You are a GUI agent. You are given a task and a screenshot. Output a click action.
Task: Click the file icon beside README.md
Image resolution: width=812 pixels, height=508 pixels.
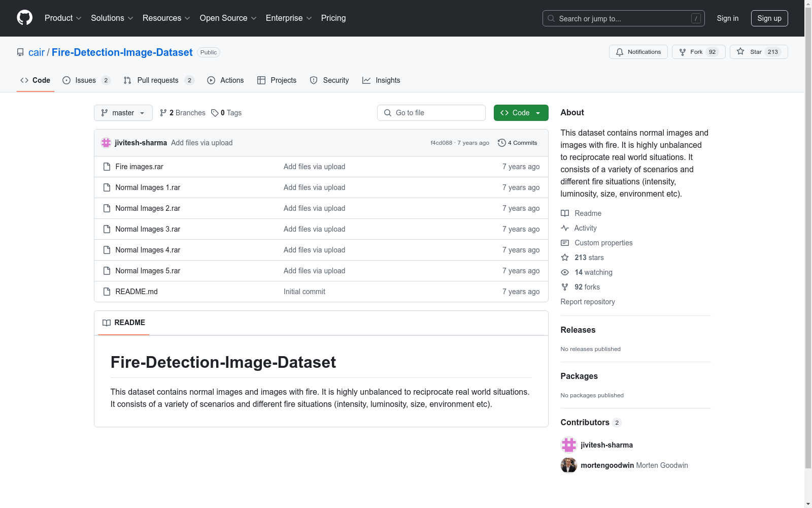tap(107, 292)
